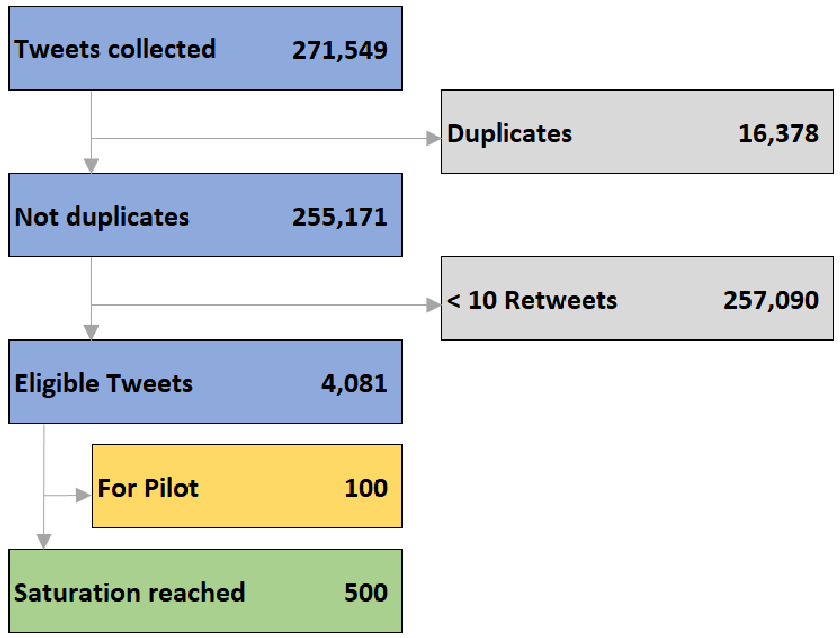
Task: Select the "Tweets collected" label
Action: [115, 49]
